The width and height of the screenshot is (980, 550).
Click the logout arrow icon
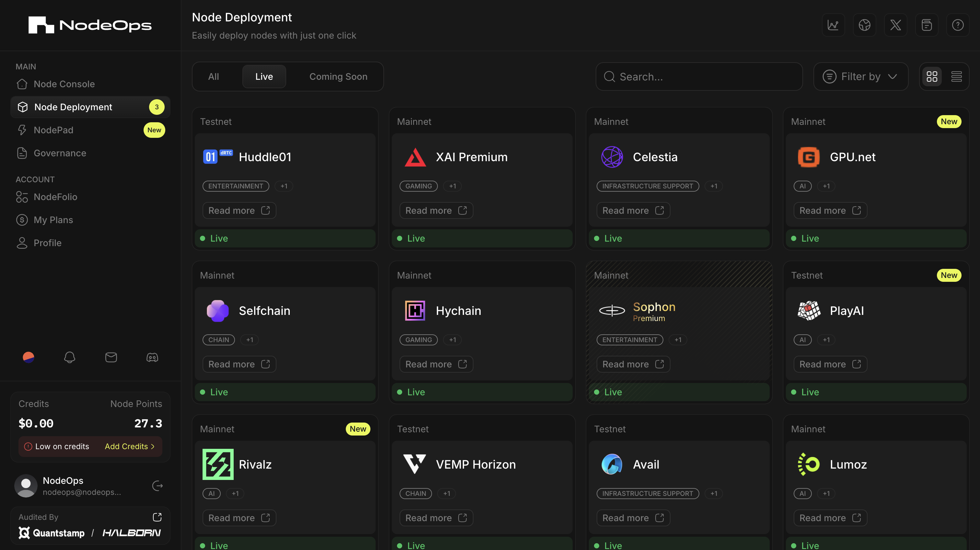click(157, 486)
